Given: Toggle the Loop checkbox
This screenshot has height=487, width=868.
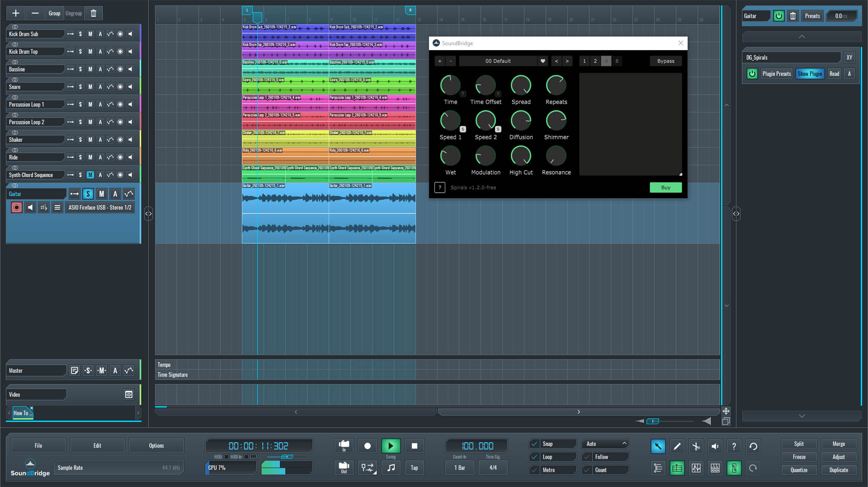Looking at the screenshot, I should pyautogui.click(x=534, y=457).
